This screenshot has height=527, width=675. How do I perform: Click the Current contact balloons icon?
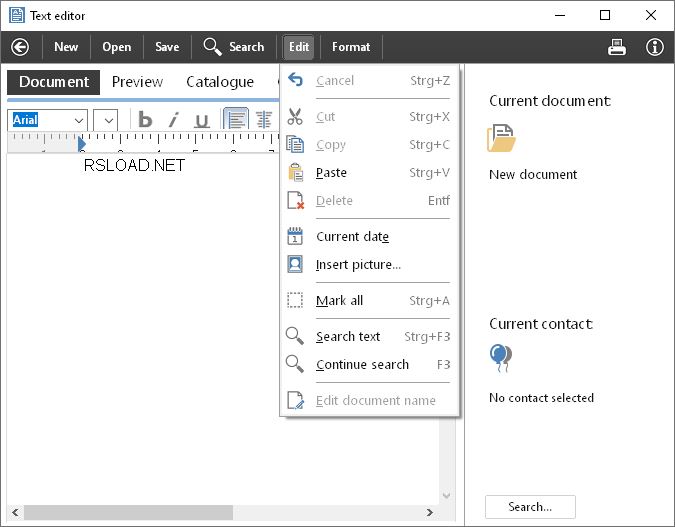tap(500, 357)
